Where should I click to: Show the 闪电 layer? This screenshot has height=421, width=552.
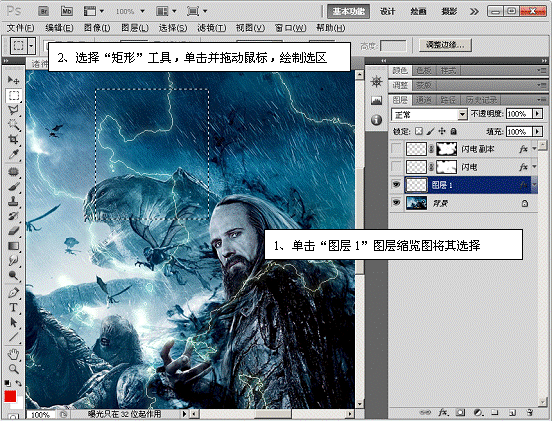396,166
